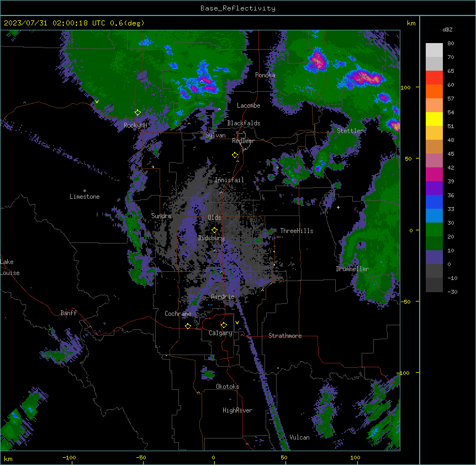
Task: Select the dusty pink swatch between 45 and 42
Action: [434, 161]
